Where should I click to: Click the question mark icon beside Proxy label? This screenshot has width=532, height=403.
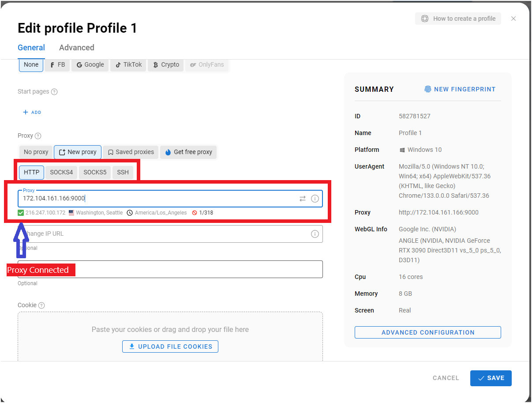pyautogui.click(x=39, y=136)
